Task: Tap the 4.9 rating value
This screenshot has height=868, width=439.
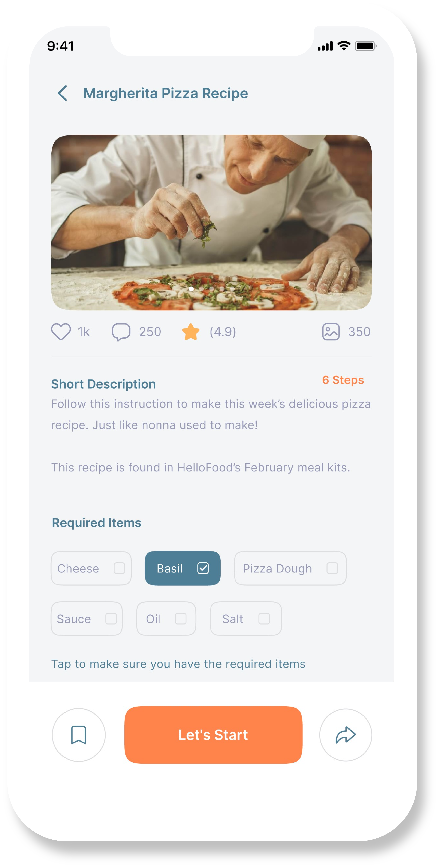Action: tap(223, 332)
